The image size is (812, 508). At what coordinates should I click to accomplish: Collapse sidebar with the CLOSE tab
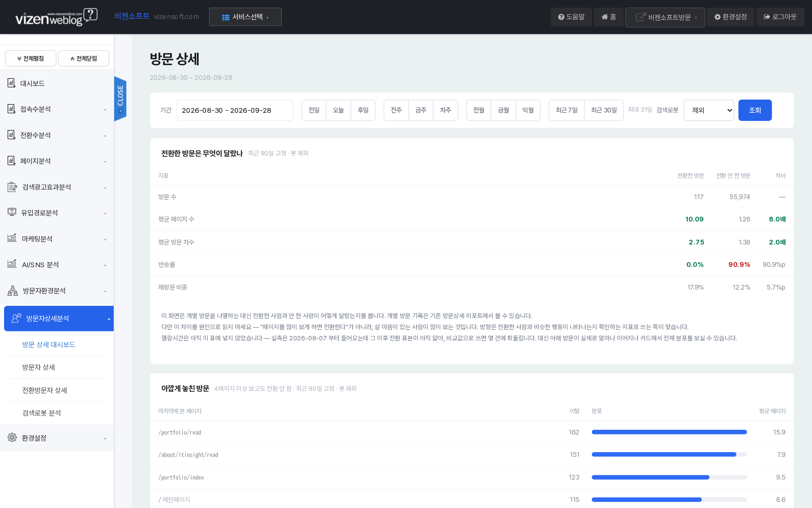pos(120,99)
